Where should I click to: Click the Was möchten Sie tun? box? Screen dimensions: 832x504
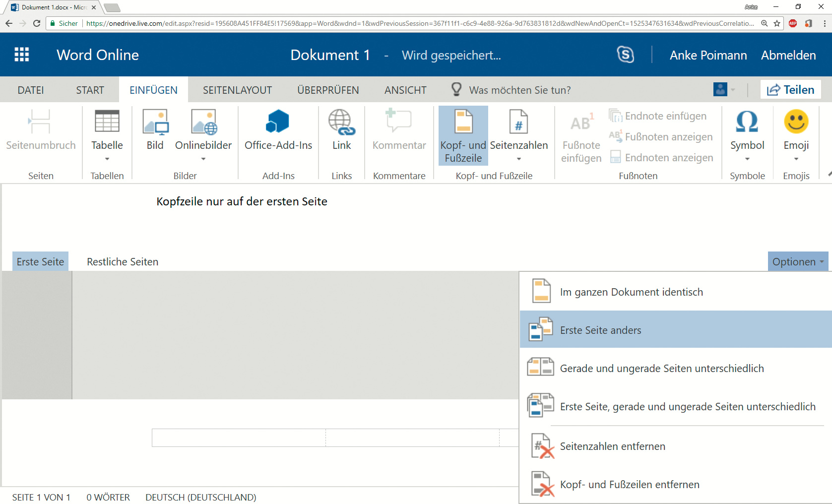pyautogui.click(x=520, y=90)
